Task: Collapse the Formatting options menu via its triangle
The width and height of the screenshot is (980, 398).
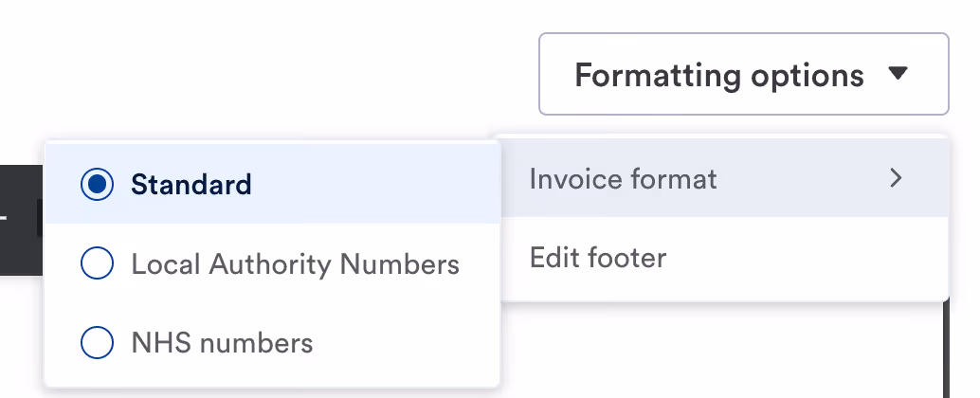Action: 898,74
